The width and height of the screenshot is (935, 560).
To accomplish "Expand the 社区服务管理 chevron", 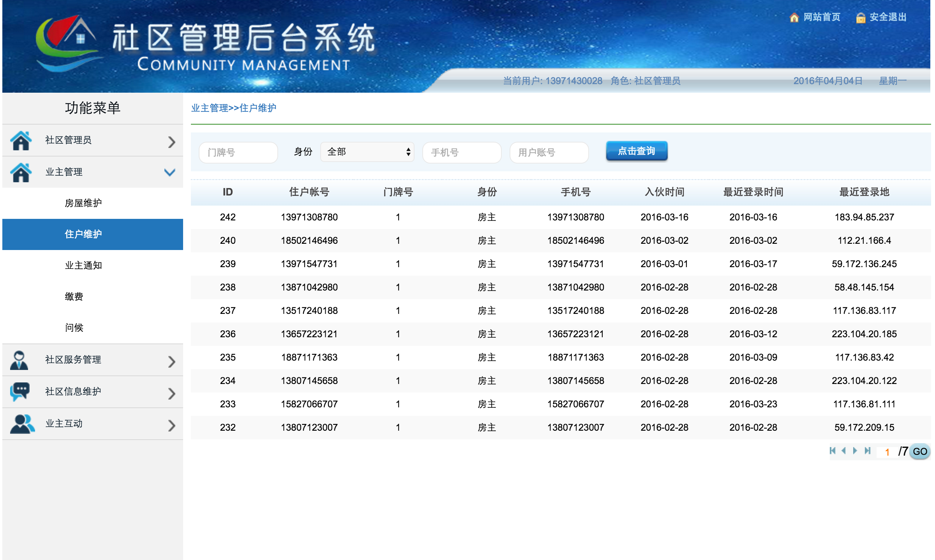I will tap(171, 361).
